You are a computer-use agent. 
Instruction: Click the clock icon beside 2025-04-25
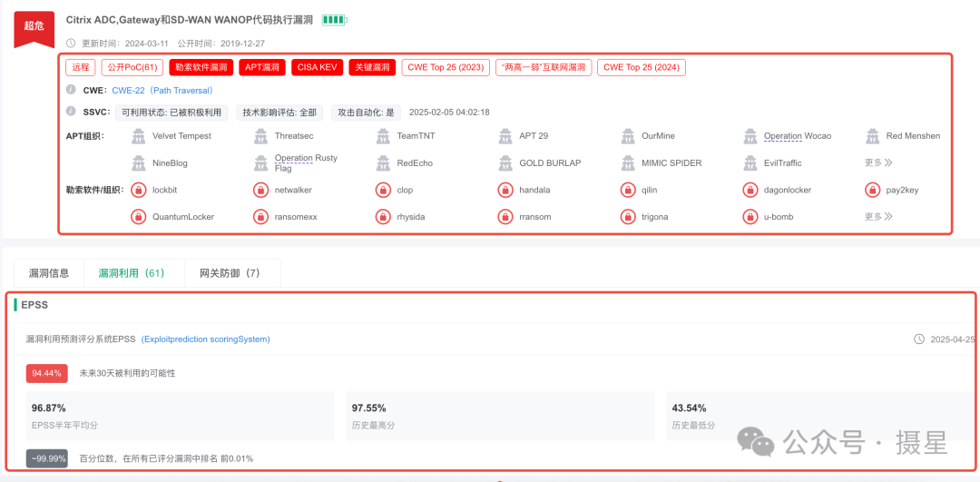point(918,339)
